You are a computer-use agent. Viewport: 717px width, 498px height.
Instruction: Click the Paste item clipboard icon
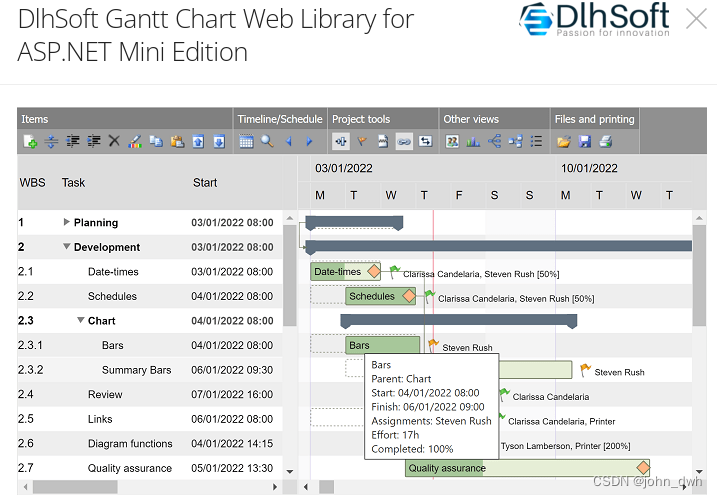[177, 142]
